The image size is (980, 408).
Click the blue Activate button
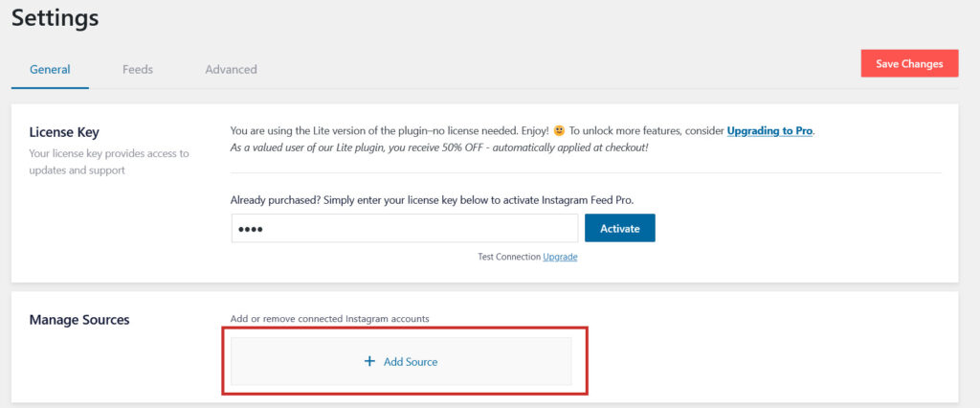coord(620,228)
